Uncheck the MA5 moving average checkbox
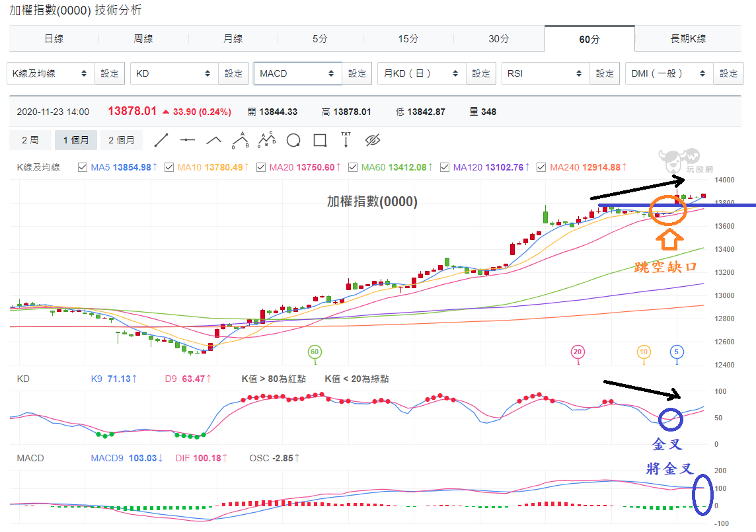 coord(83,167)
